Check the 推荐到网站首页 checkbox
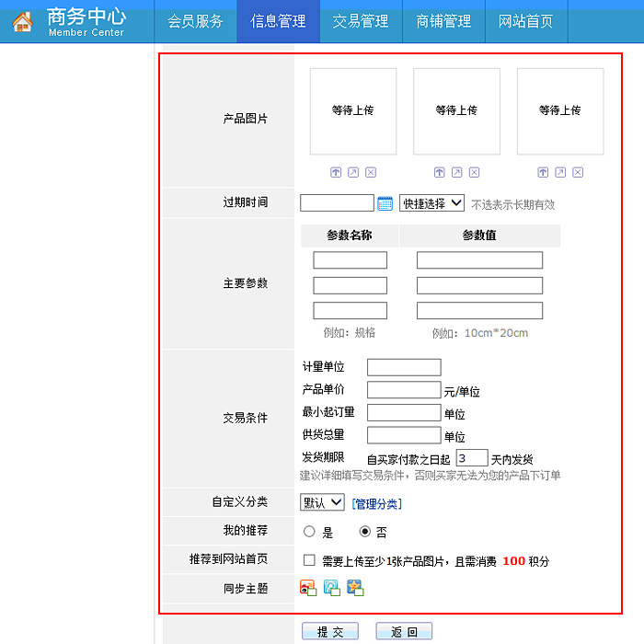The height and width of the screenshot is (644, 644). click(309, 560)
